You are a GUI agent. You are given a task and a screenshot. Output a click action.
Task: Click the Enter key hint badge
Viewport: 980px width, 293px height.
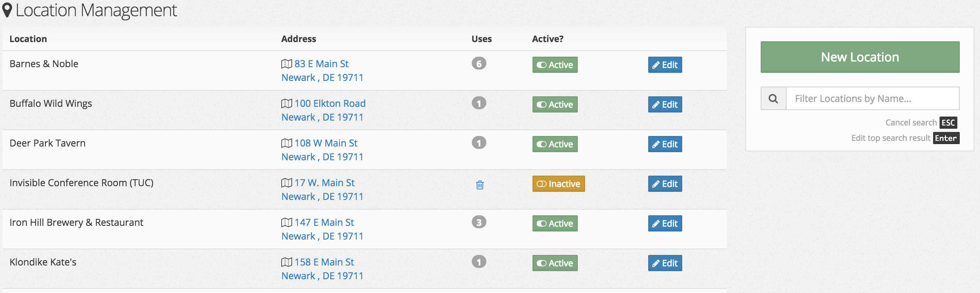click(946, 138)
